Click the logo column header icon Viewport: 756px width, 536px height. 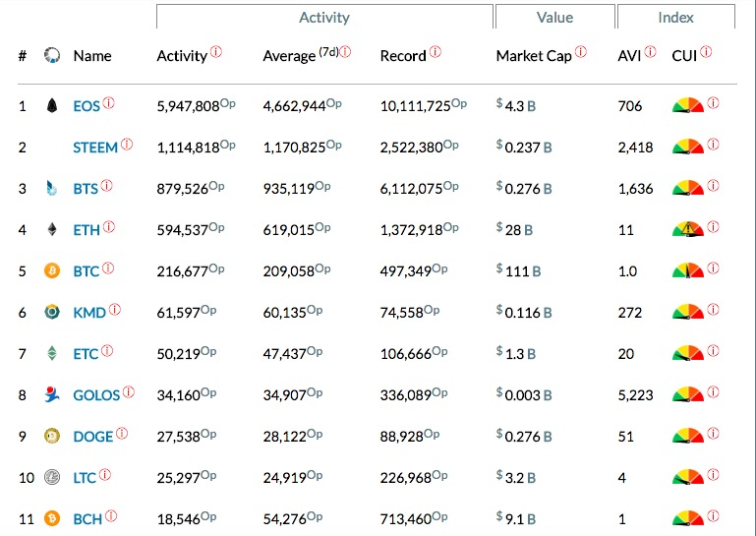click(52, 55)
